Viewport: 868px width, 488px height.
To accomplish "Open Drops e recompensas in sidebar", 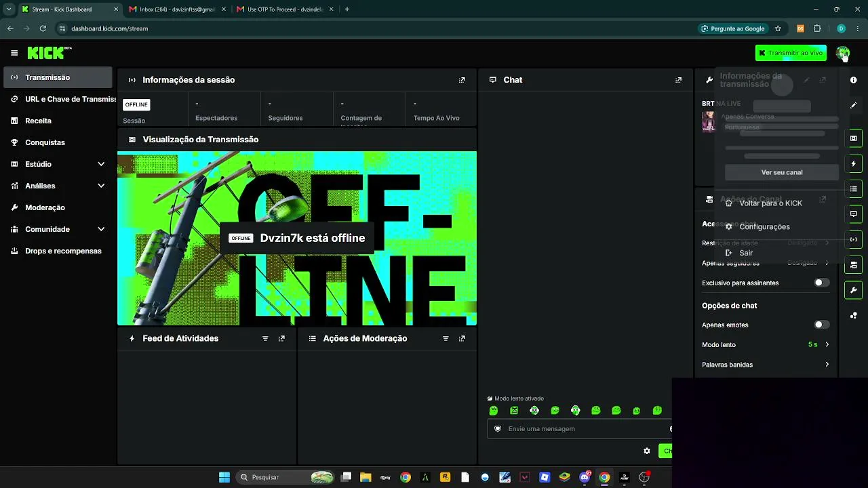I will [x=58, y=251].
